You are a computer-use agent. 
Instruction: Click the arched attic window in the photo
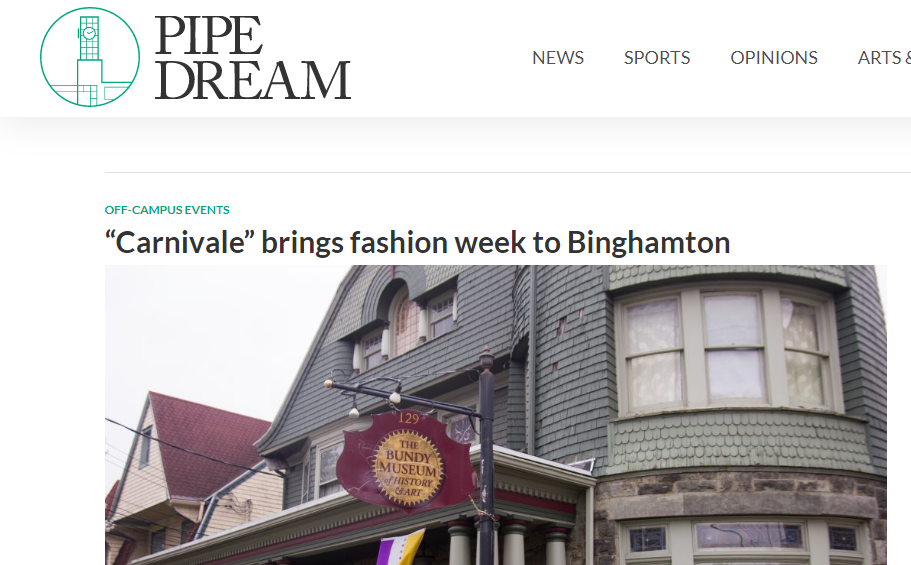point(405,323)
